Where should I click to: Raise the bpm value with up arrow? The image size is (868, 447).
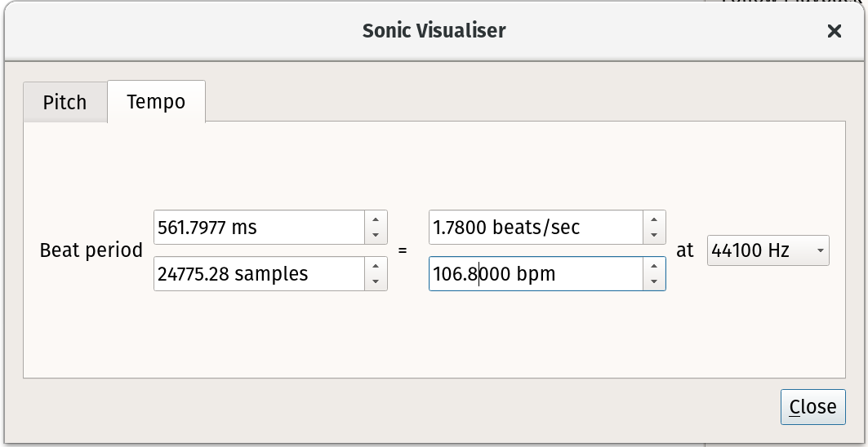(x=653, y=266)
